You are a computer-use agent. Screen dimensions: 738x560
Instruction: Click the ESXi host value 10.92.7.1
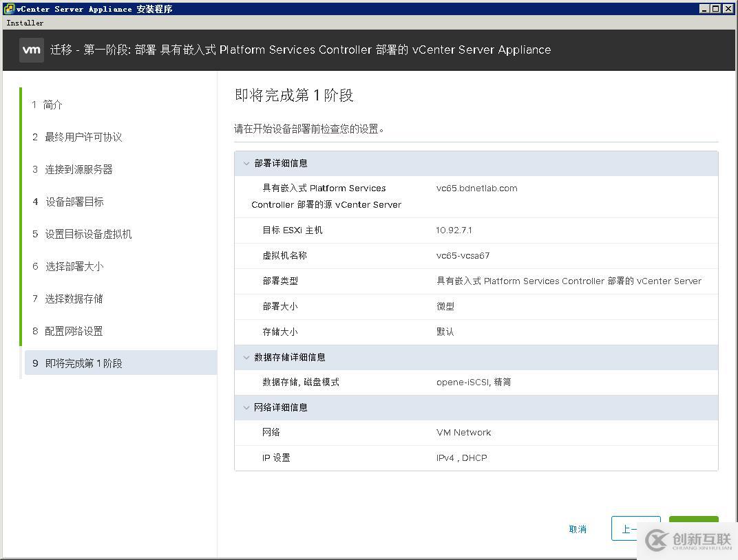point(454,230)
